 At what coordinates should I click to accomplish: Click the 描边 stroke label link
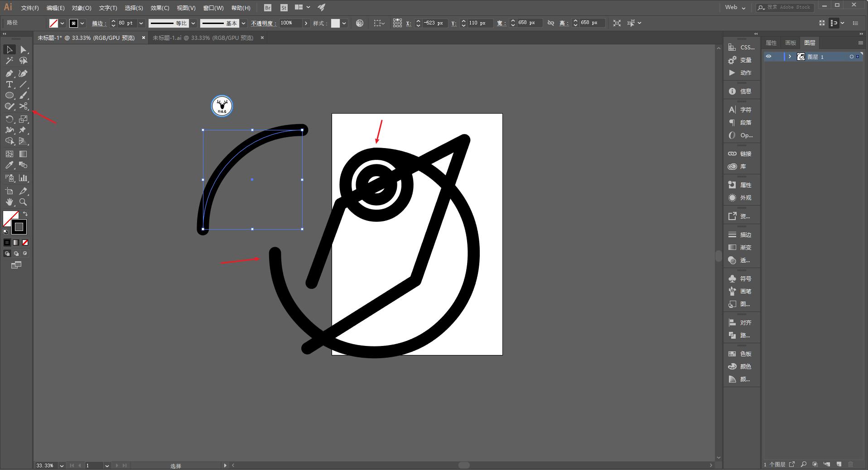98,23
